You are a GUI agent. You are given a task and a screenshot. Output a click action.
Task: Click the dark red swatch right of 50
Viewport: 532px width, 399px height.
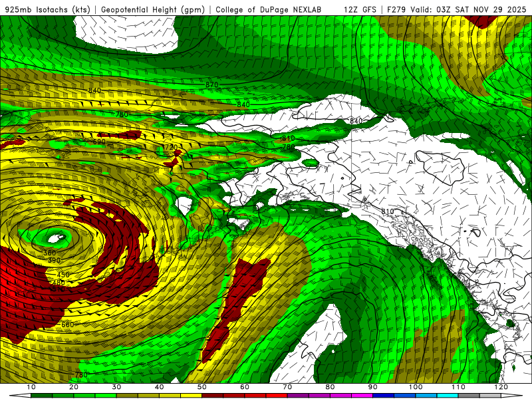click(212, 396)
